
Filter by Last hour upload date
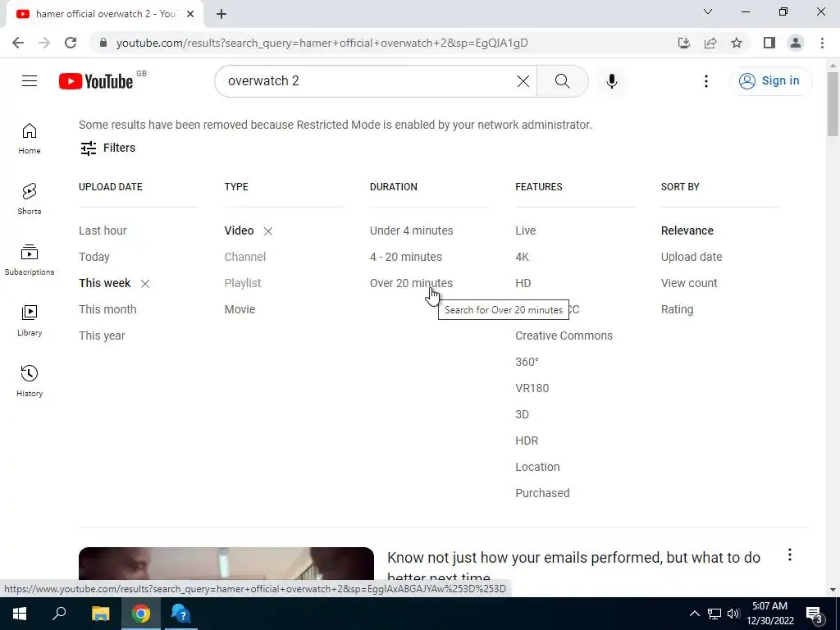click(103, 231)
